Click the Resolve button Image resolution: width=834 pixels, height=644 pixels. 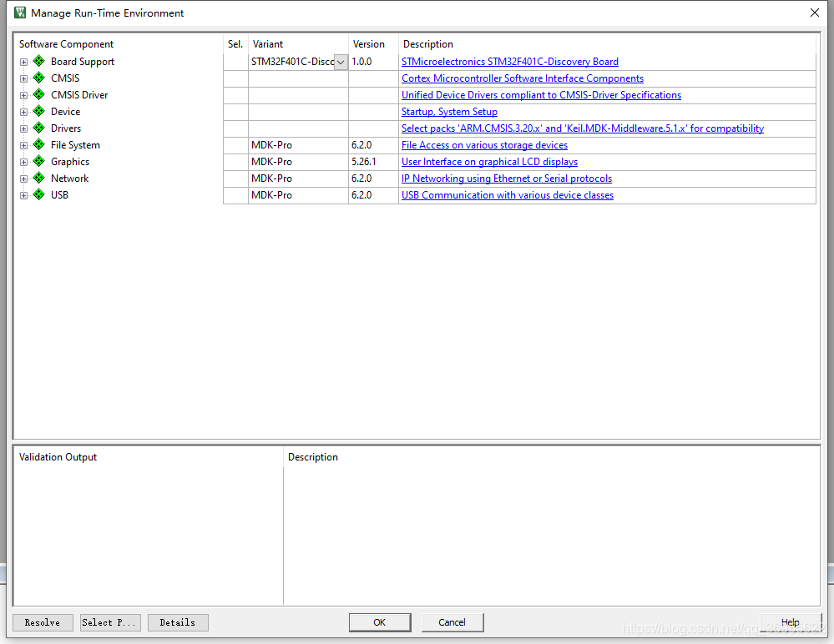tap(43, 622)
